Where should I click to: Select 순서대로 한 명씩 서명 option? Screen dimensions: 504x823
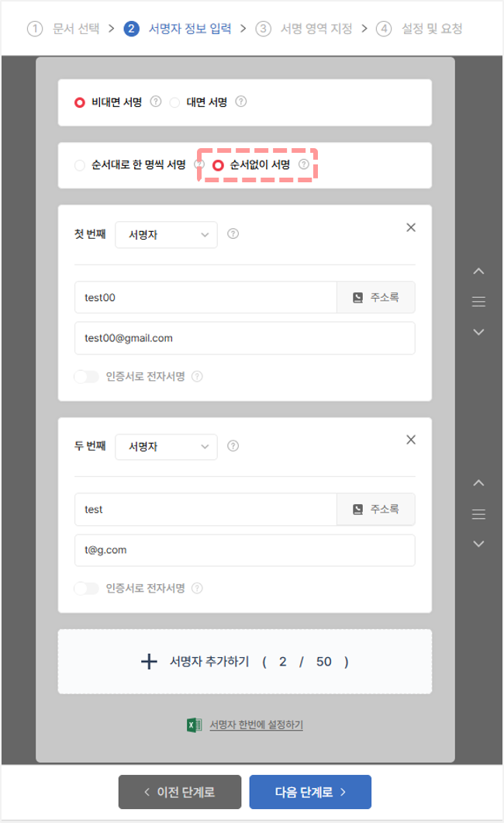(x=80, y=165)
